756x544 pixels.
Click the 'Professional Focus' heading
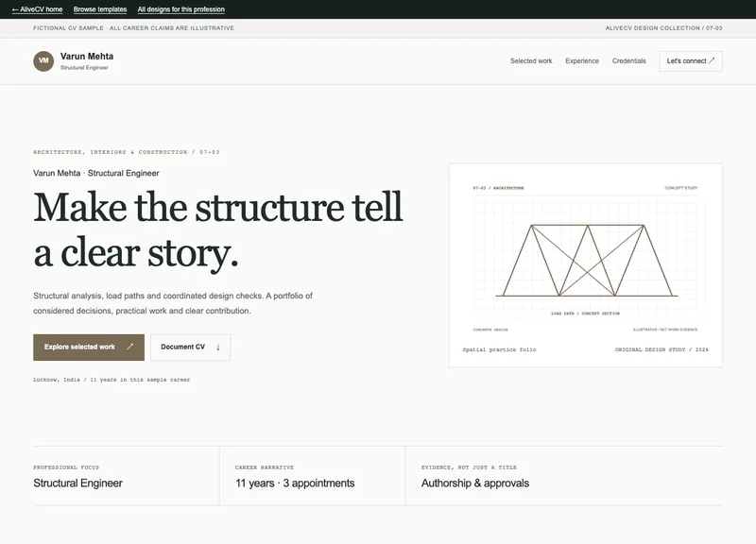point(66,467)
